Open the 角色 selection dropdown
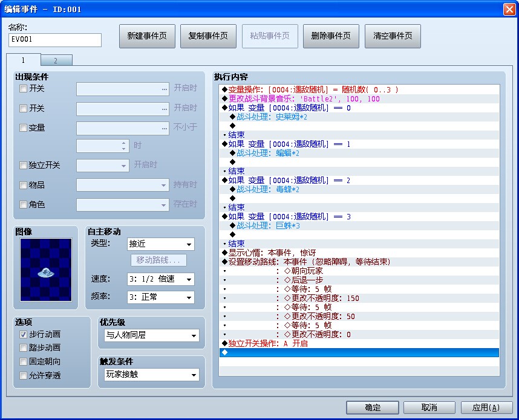 pos(123,205)
